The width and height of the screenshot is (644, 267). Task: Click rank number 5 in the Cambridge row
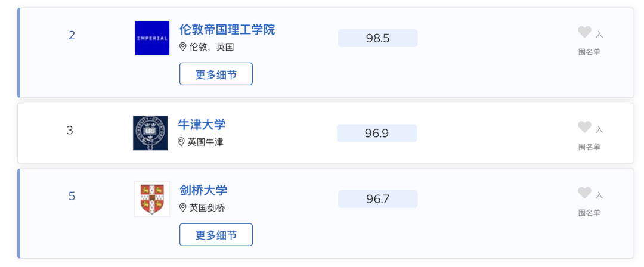coord(72,196)
